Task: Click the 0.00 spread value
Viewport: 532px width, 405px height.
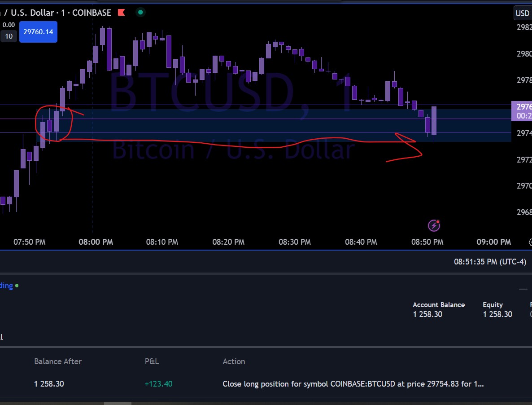Action: click(9, 25)
